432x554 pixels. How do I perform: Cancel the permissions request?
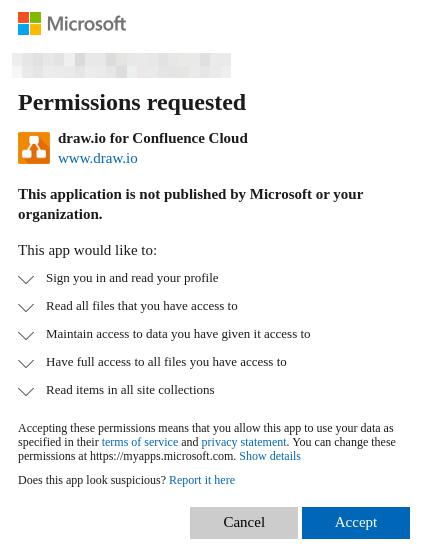[244, 523]
